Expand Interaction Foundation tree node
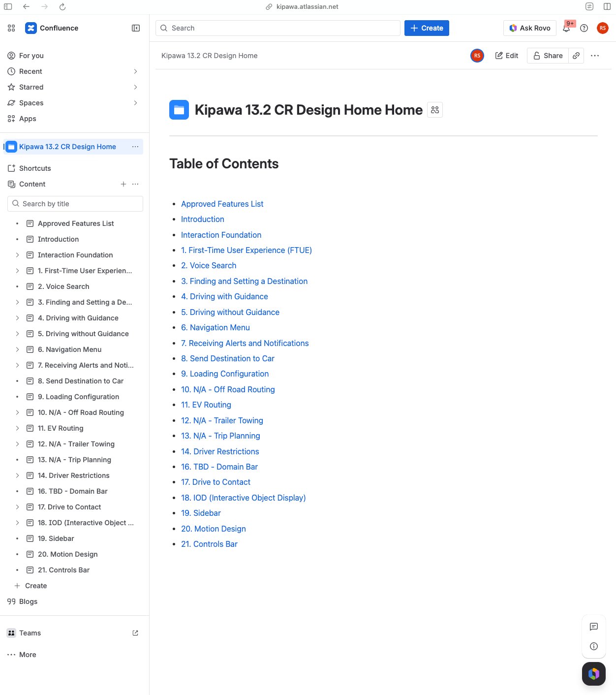The image size is (616, 695). click(x=17, y=255)
